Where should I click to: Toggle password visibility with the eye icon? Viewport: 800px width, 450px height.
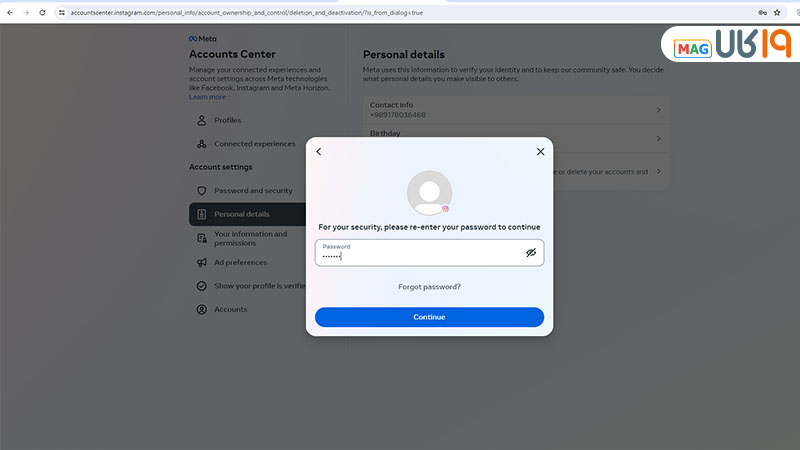(x=531, y=253)
